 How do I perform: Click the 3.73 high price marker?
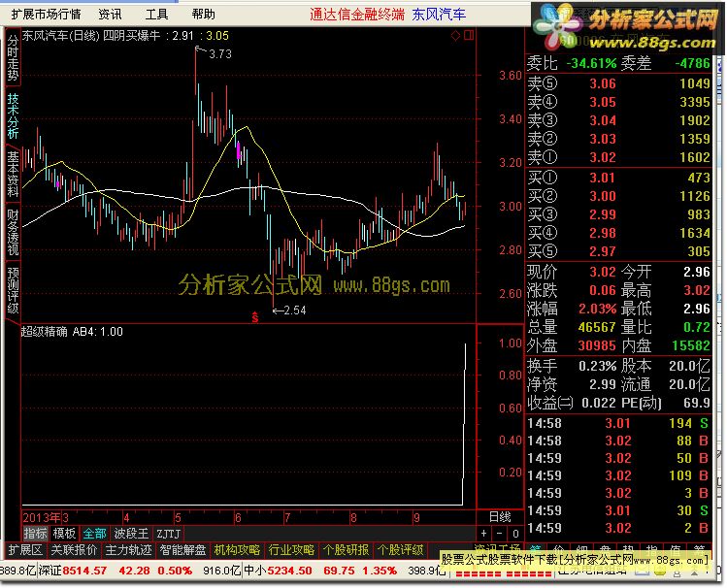click(219, 54)
